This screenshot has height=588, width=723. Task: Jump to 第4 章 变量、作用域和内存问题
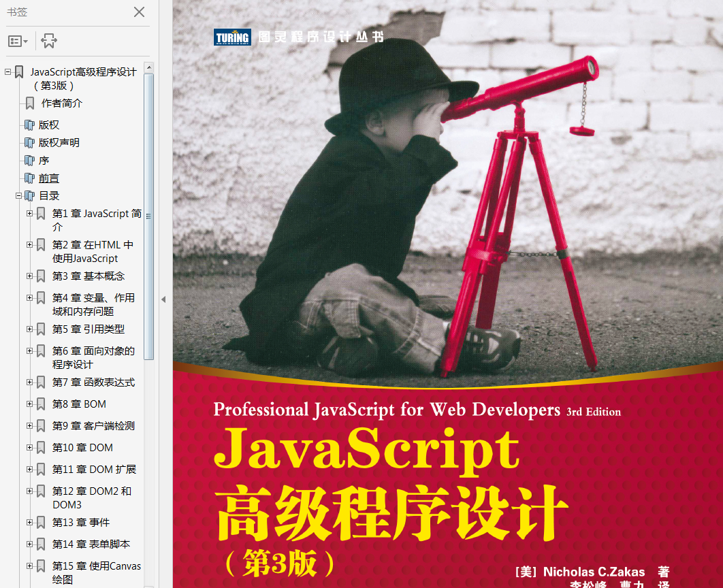(x=93, y=305)
